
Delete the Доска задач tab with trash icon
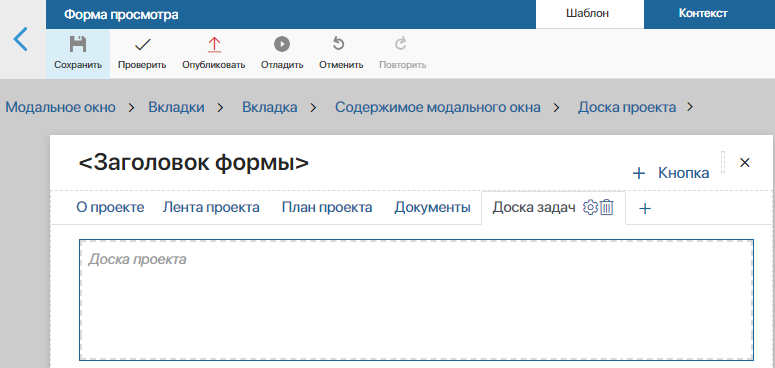point(606,208)
